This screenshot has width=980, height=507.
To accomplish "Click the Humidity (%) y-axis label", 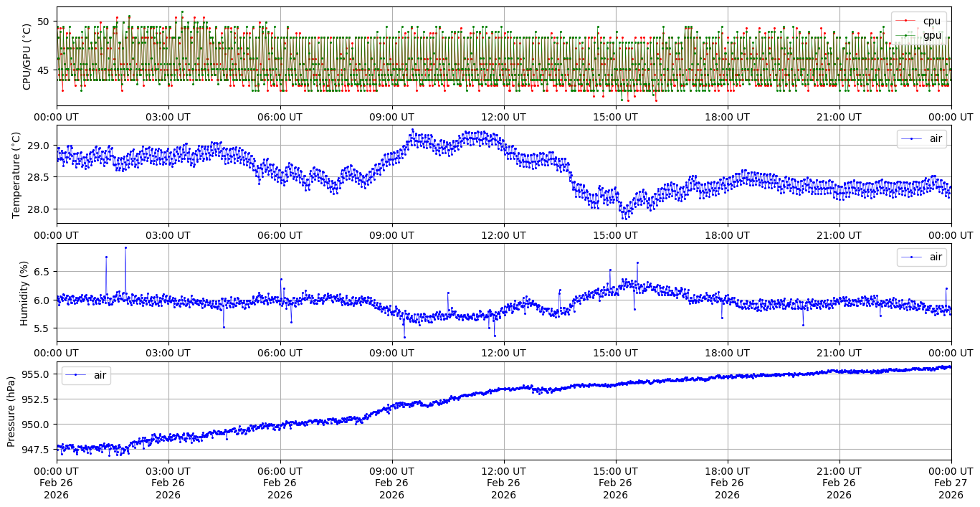I will coord(24,293).
